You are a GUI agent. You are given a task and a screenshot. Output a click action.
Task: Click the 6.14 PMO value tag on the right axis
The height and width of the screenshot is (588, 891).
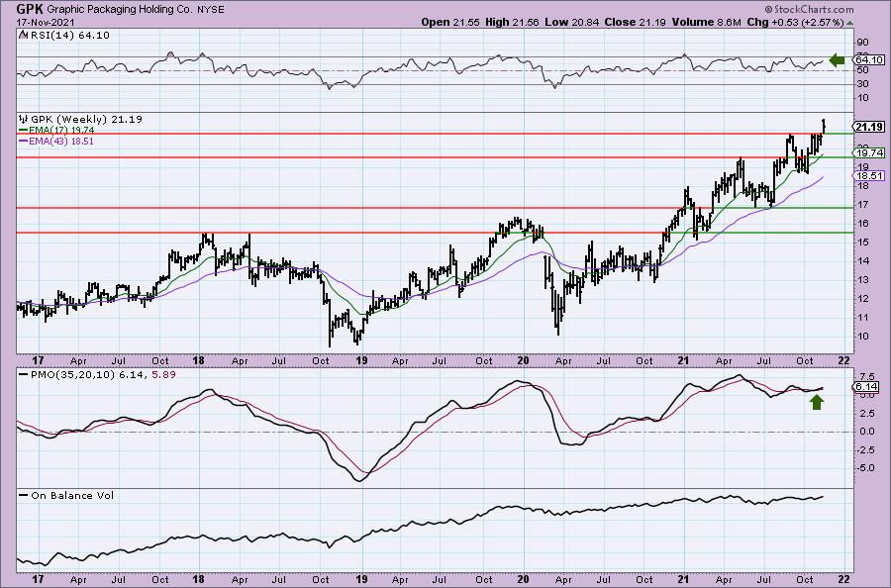click(x=866, y=387)
